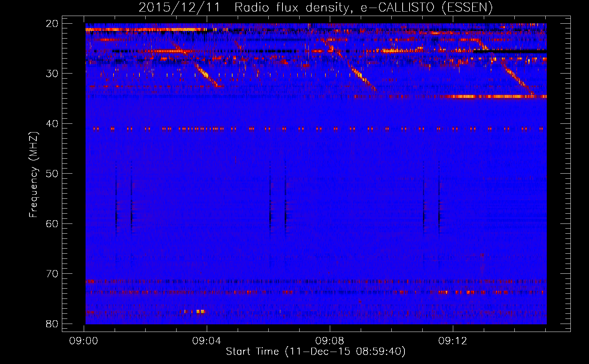Click the 70 frequency tick label
The image size is (589, 364).
52,274
